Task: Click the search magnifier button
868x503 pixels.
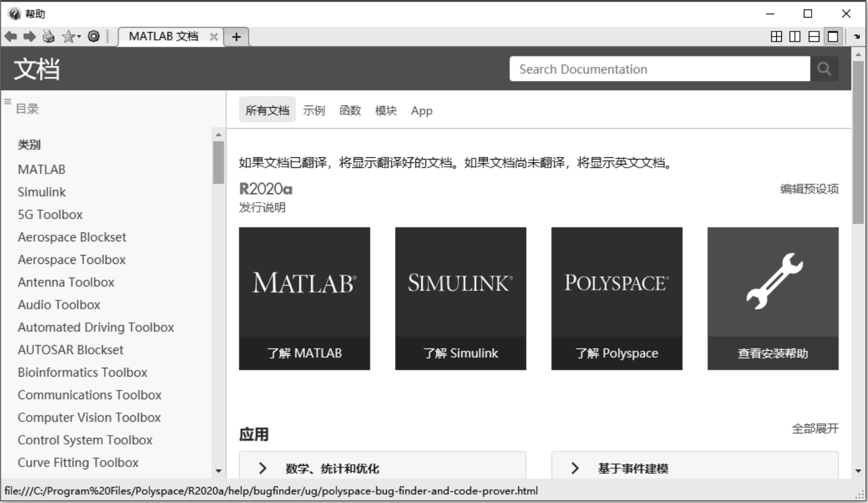Action: [824, 69]
